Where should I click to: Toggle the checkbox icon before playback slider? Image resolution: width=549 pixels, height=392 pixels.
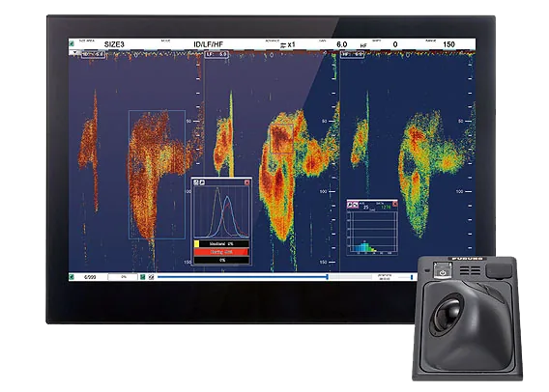[x=151, y=277]
